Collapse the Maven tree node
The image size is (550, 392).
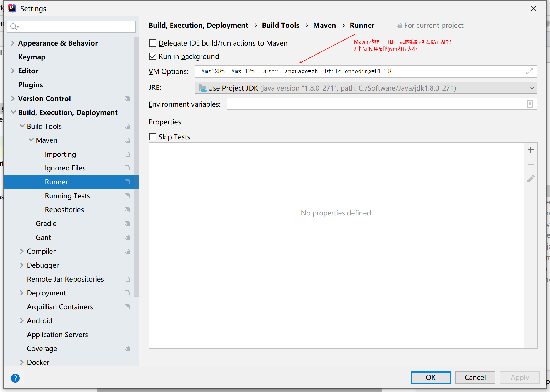point(31,140)
